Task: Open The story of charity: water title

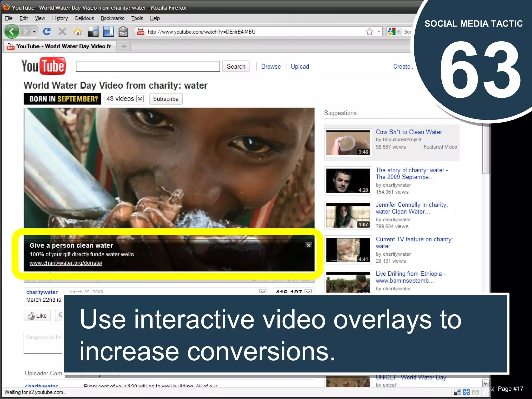Action: [412, 174]
